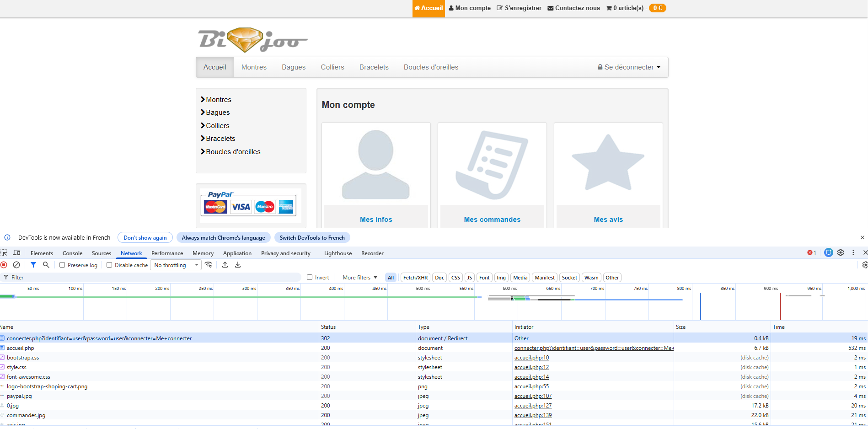Viewport: 868px width, 429px height.
Task: Toggle the network filter funnel icon
Action: click(x=33, y=265)
